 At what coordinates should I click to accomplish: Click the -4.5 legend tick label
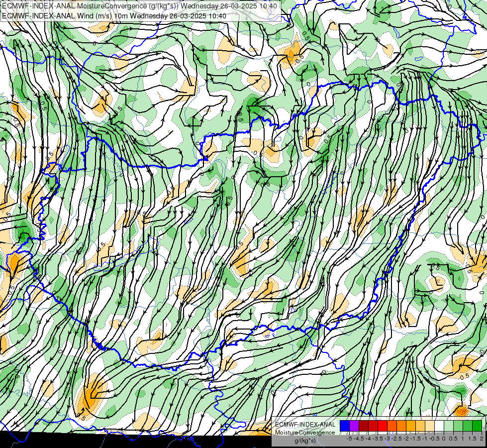pyautogui.click(x=359, y=439)
